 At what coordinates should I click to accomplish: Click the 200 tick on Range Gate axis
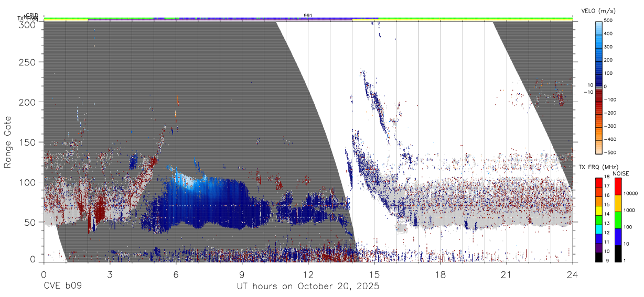pyautogui.click(x=28, y=102)
